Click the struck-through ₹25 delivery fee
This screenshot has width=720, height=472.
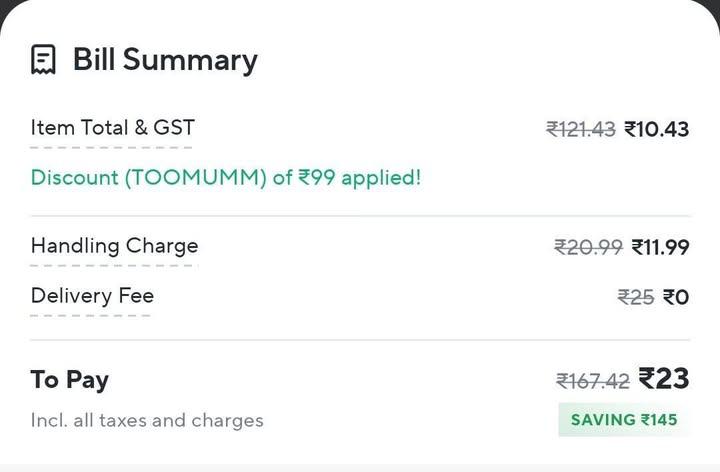coord(636,297)
